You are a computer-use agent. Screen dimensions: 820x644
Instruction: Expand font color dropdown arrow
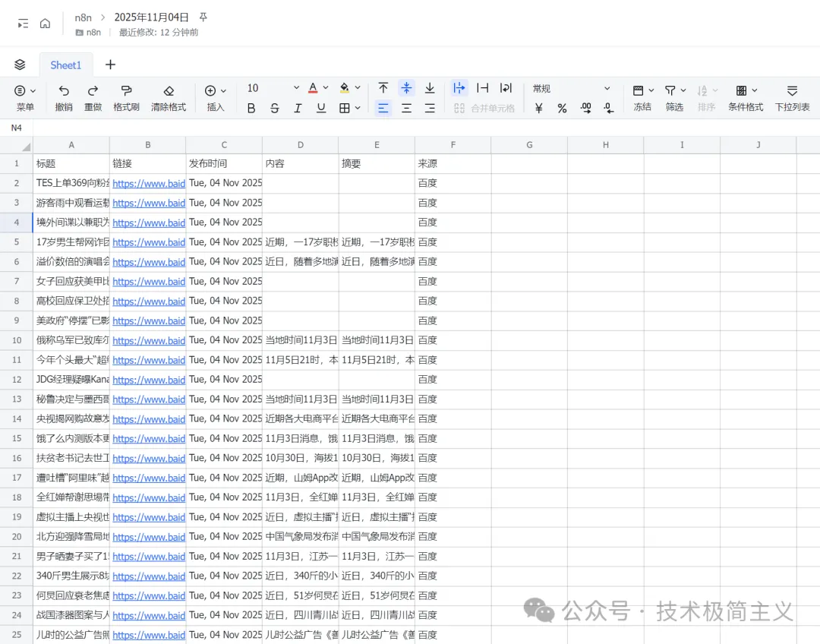click(326, 88)
